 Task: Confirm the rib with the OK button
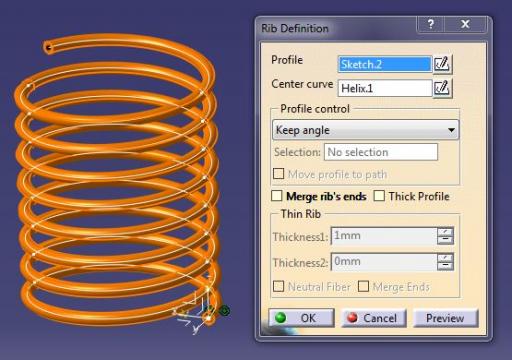[302, 318]
